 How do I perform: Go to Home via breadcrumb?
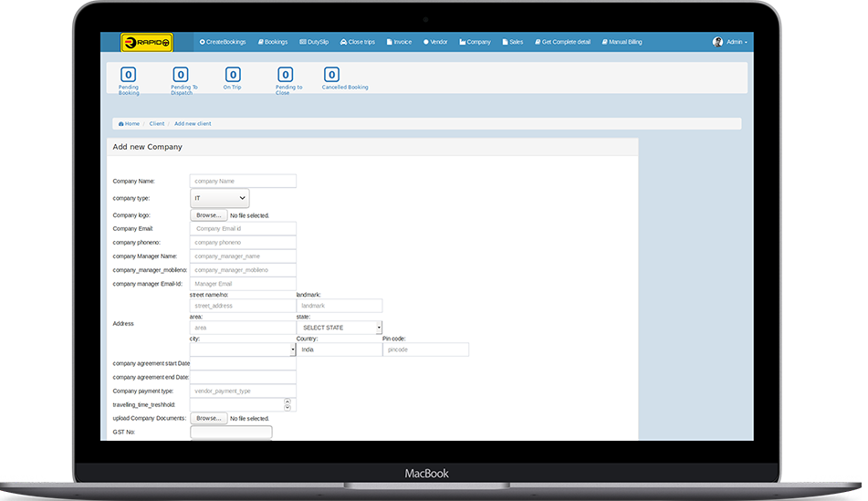(x=130, y=123)
